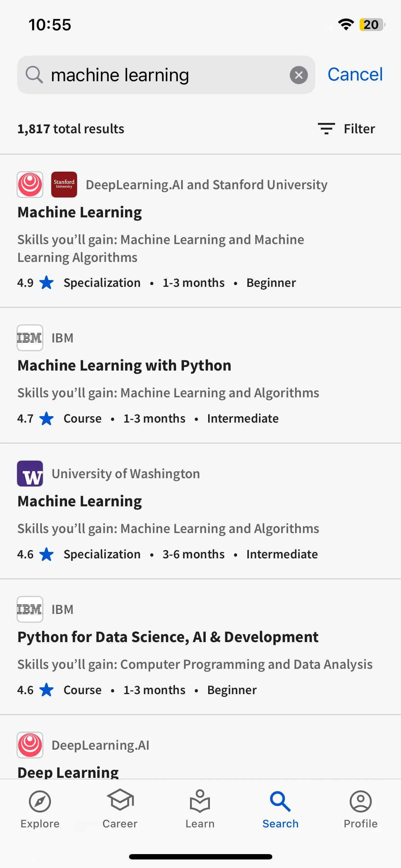Open the Explore tab

(x=40, y=809)
